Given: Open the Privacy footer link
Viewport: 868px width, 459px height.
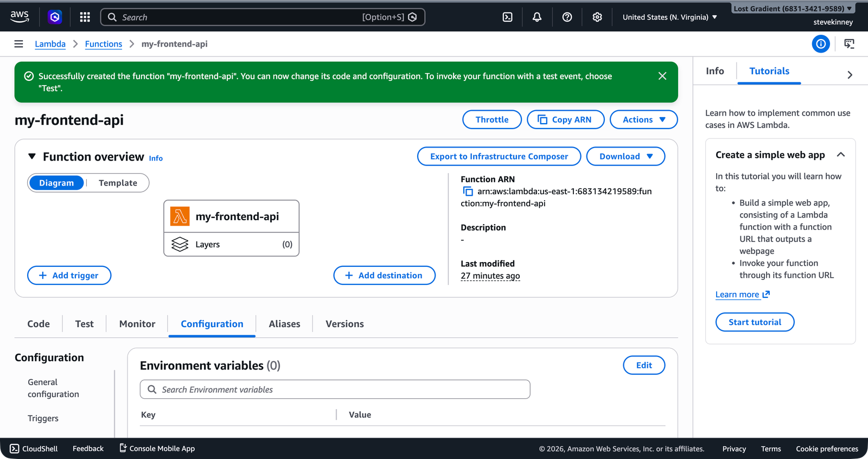Looking at the screenshot, I should pyautogui.click(x=734, y=449).
